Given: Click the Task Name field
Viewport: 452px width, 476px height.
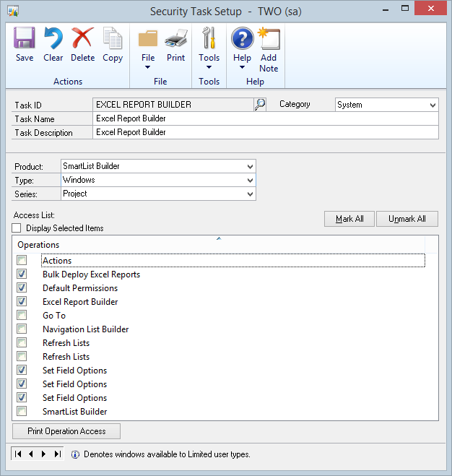Looking at the screenshot, I should 266,118.
